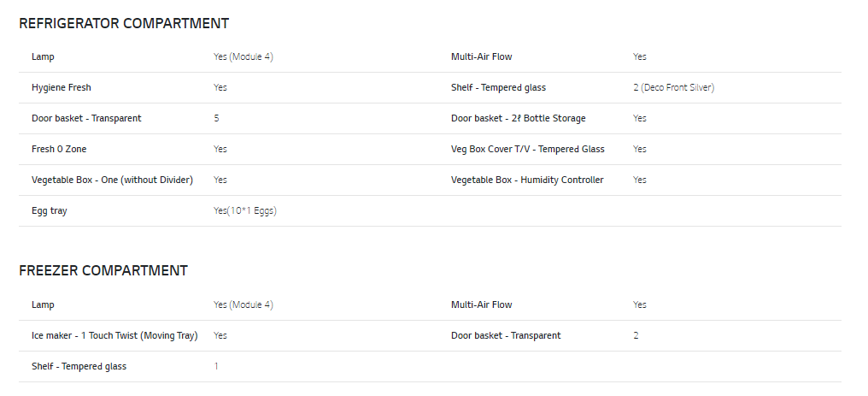Click Yes (Module 4) value in refrigerator section
Image resolution: width=868 pixels, height=396 pixels.
pyautogui.click(x=243, y=56)
